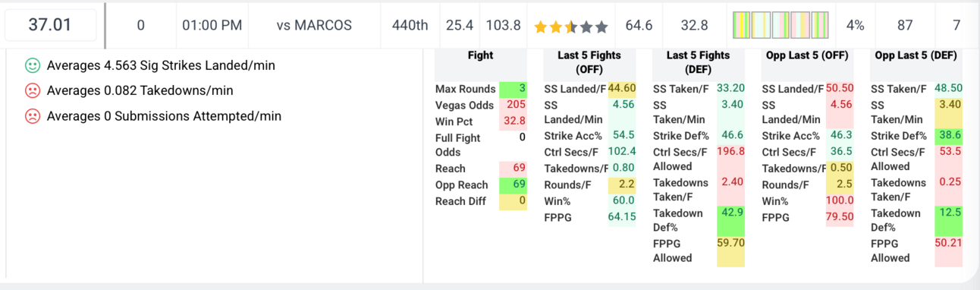The height and width of the screenshot is (290, 980).
Task: Click the 440th rank cell
Action: tap(410, 25)
